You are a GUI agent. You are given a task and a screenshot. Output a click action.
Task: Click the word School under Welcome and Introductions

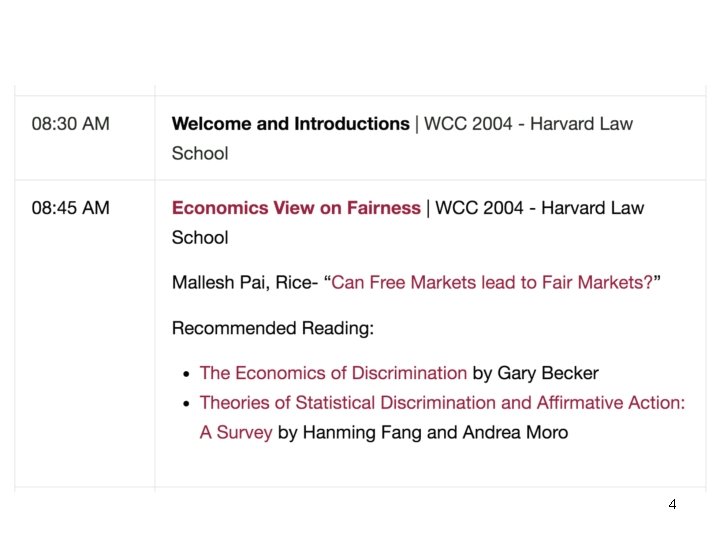200,154
